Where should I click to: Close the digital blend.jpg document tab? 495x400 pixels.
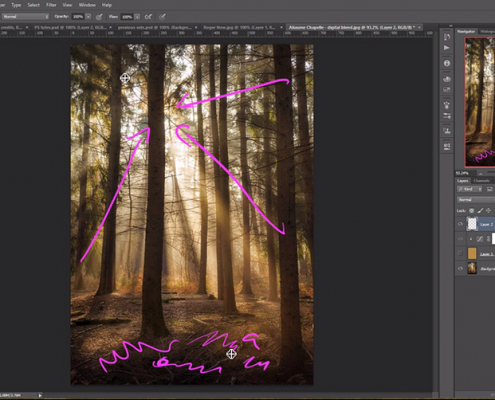tap(419, 27)
